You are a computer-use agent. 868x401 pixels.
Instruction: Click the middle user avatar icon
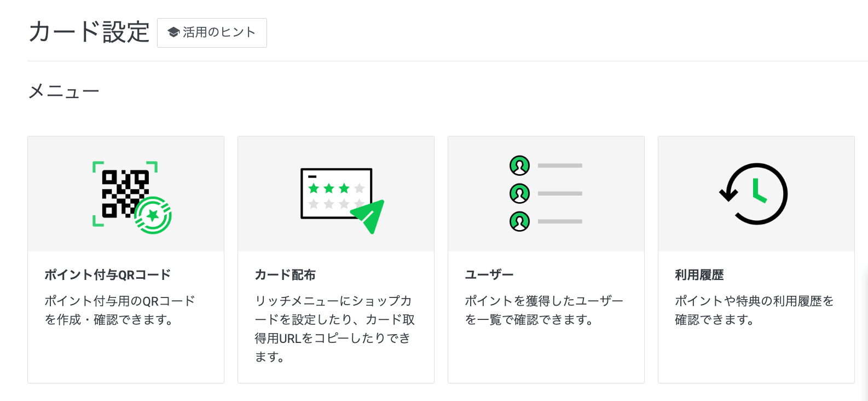pyautogui.click(x=519, y=193)
